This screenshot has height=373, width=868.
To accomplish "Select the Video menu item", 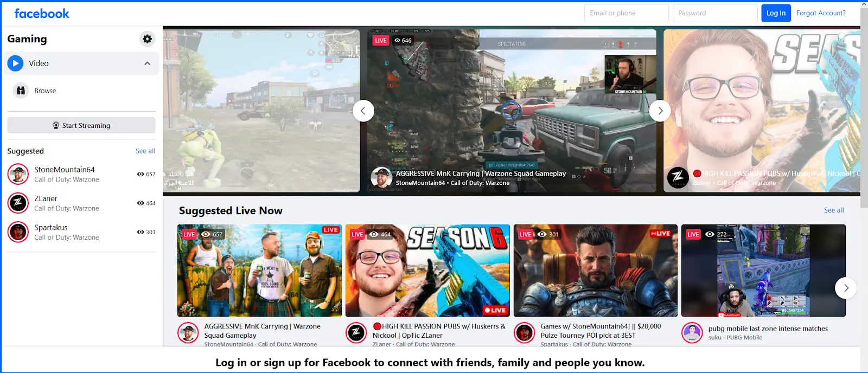I will tap(39, 63).
